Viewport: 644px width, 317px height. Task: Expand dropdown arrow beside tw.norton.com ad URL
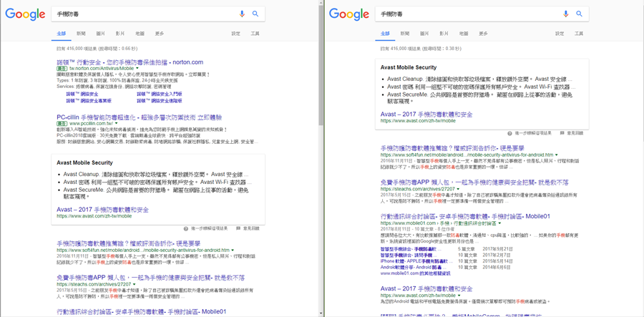point(137,69)
